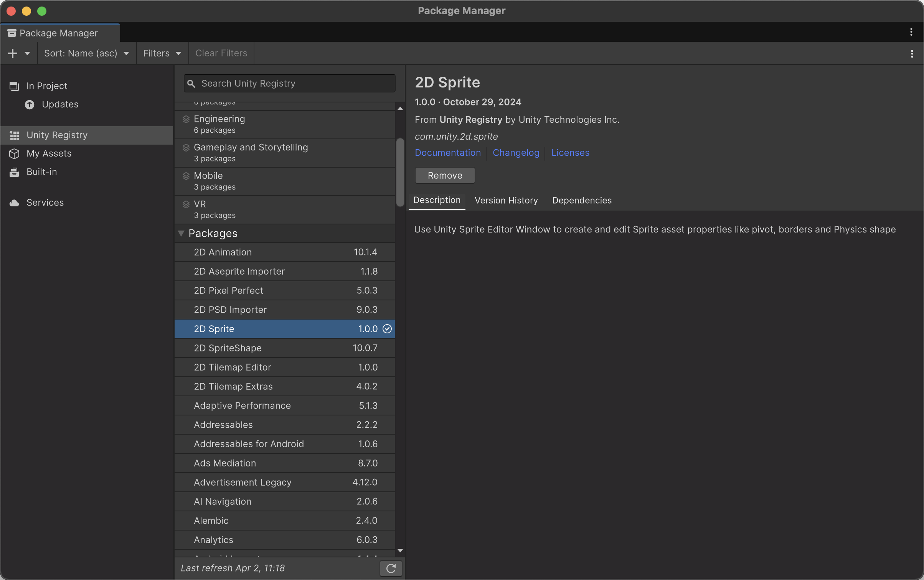Select the 2D Pixel Perfect package

click(285, 290)
